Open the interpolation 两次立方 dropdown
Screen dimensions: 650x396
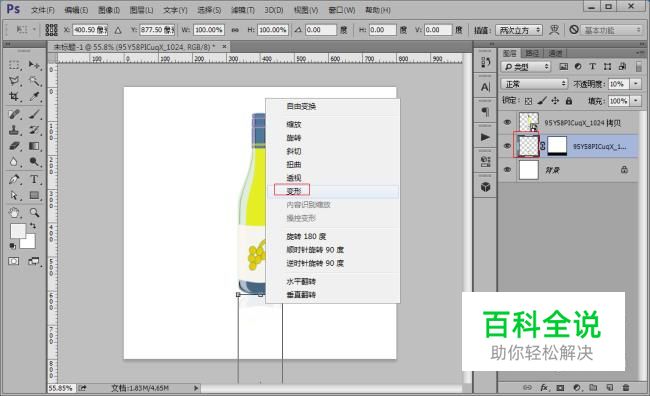[x=519, y=30]
